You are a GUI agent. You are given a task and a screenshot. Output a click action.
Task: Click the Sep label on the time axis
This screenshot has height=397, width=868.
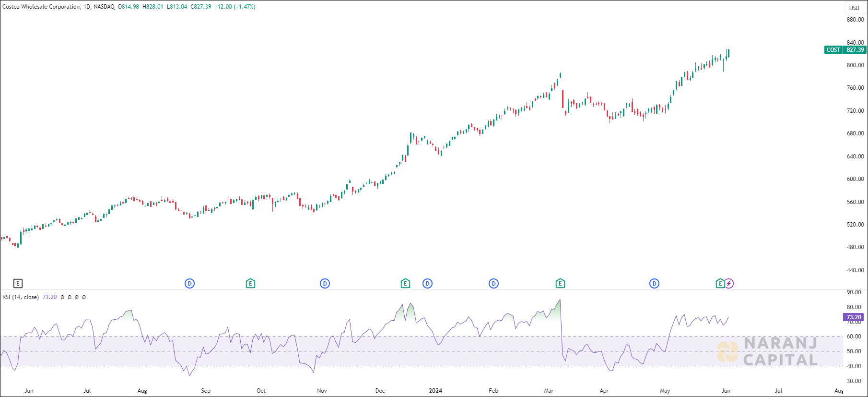[206, 391]
